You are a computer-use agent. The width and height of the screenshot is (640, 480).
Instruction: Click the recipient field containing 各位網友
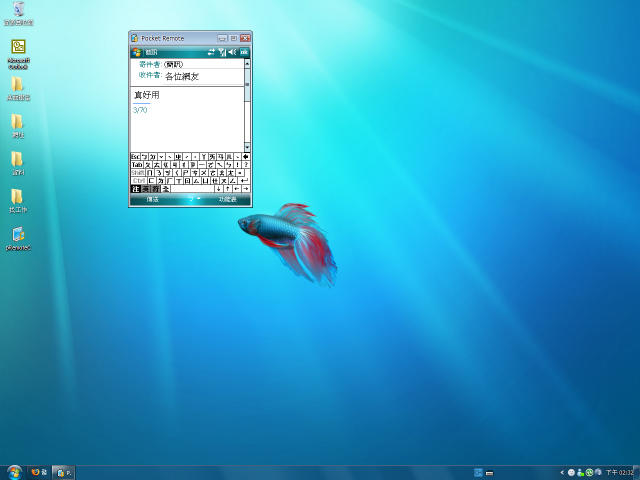click(203, 76)
